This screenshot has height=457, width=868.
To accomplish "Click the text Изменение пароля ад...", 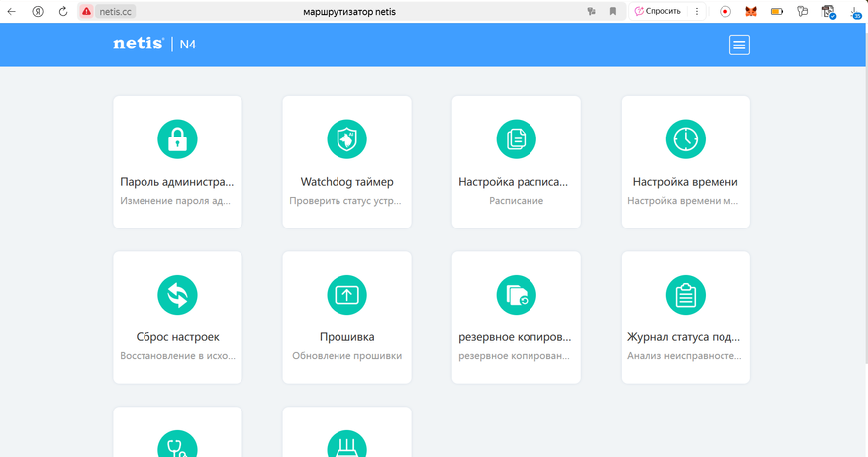I will coord(175,201).
